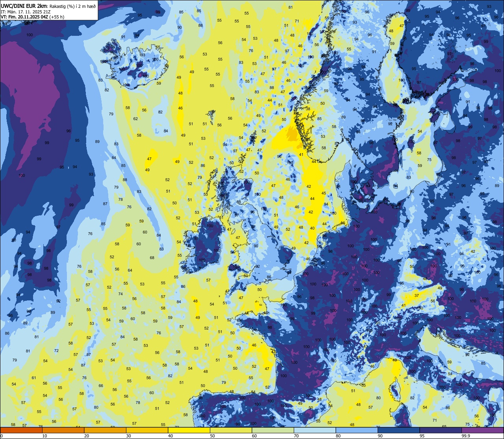Click the legend tick label 60
Viewport: 504px width, 439px height.
254,436
